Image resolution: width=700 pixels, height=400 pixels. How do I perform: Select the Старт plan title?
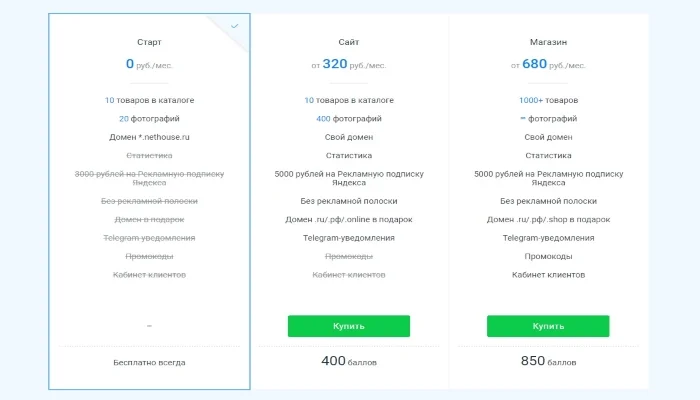coord(149,42)
